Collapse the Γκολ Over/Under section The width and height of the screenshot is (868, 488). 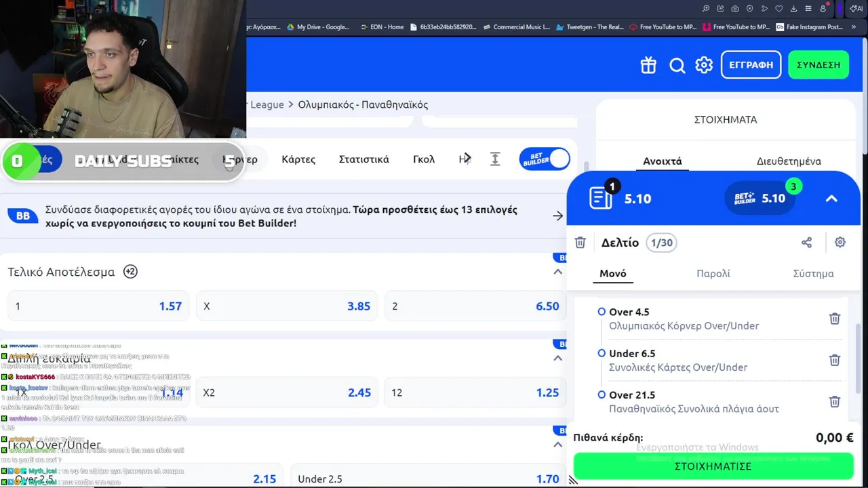pos(557,445)
